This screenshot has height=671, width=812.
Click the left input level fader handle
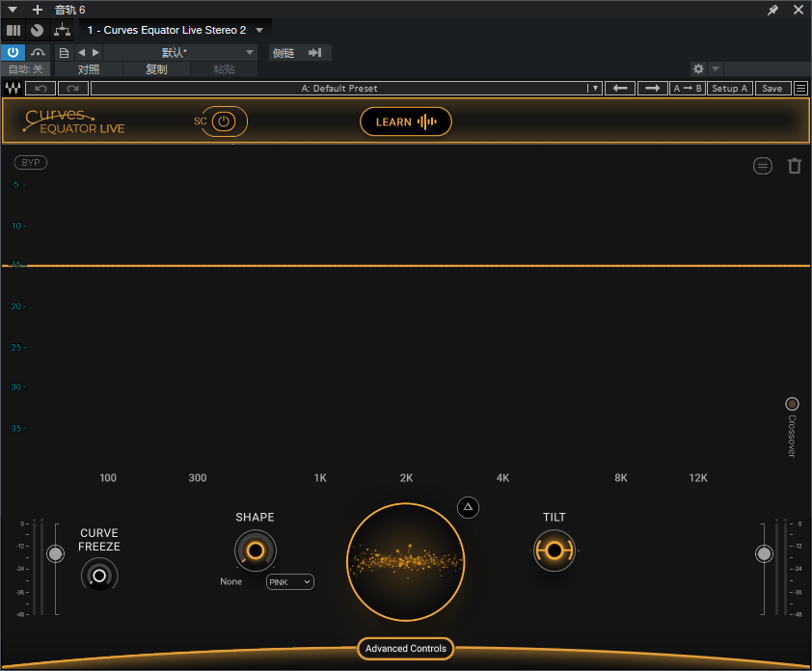55,554
